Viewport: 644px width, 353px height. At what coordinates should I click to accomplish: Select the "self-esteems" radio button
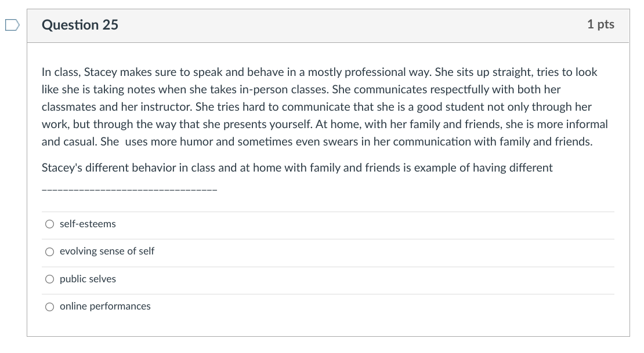[x=50, y=224]
